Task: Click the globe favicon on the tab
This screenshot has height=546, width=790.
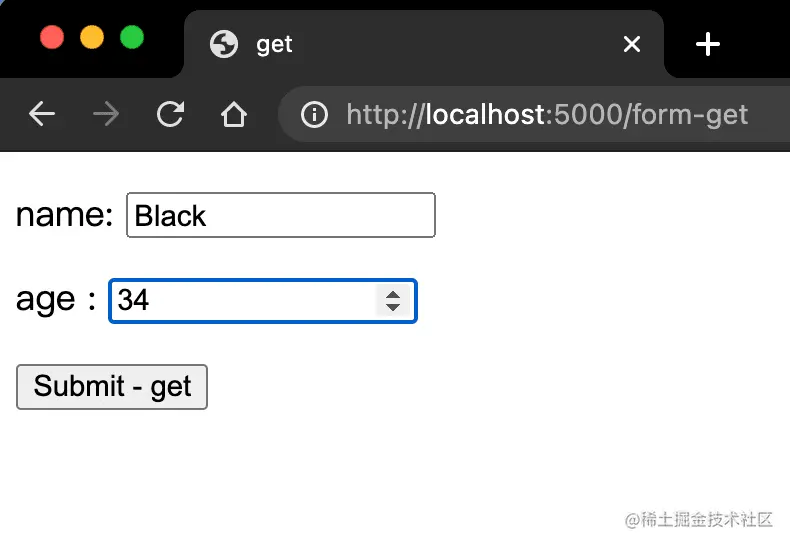Action: (x=224, y=44)
